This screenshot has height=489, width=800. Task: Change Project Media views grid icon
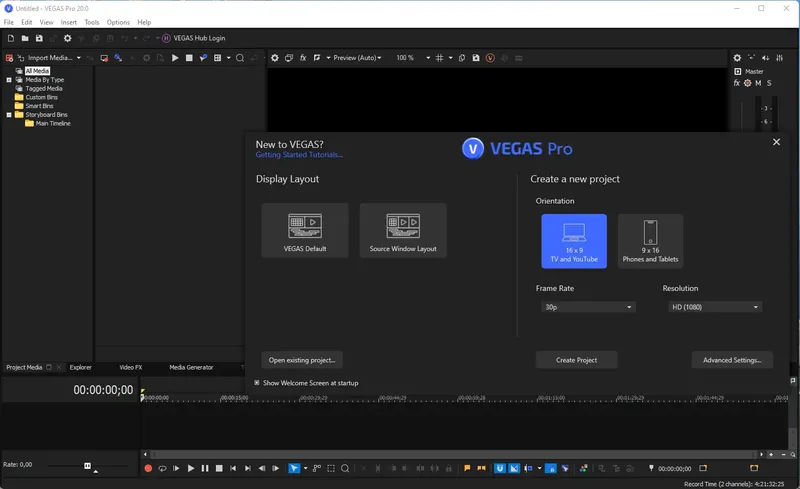click(217, 58)
